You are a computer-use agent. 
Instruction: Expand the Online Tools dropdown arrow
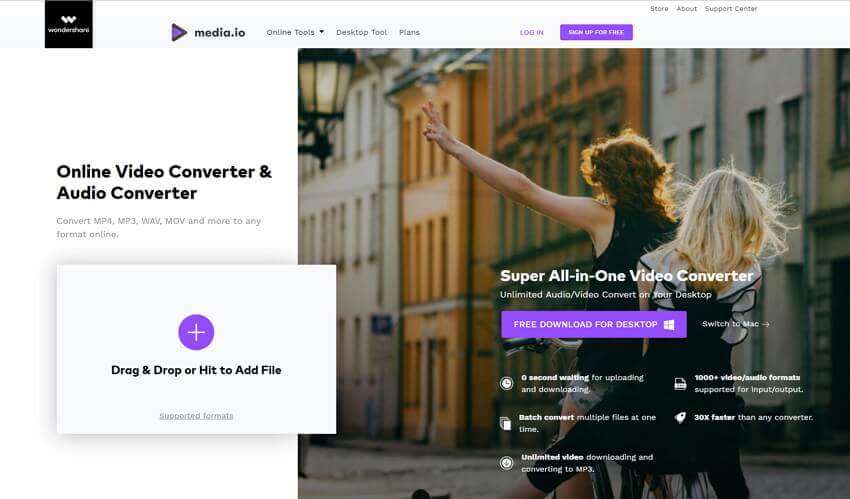(x=321, y=32)
